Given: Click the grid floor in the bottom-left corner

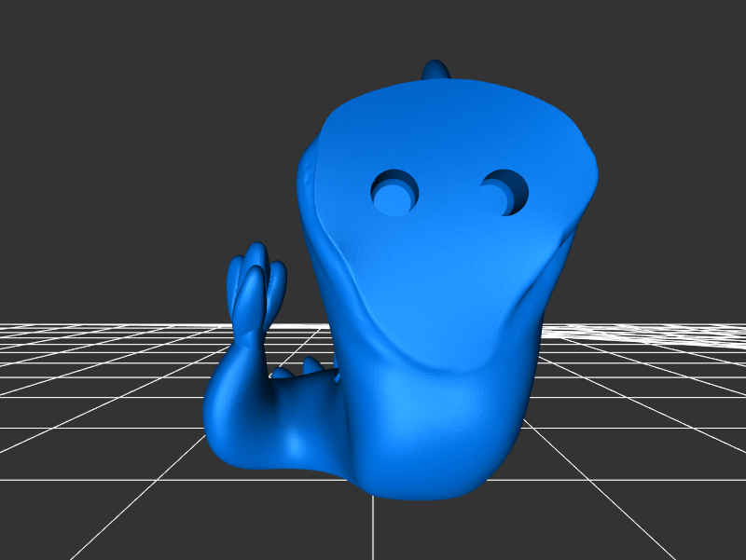Looking at the screenshot, I should tap(56, 522).
